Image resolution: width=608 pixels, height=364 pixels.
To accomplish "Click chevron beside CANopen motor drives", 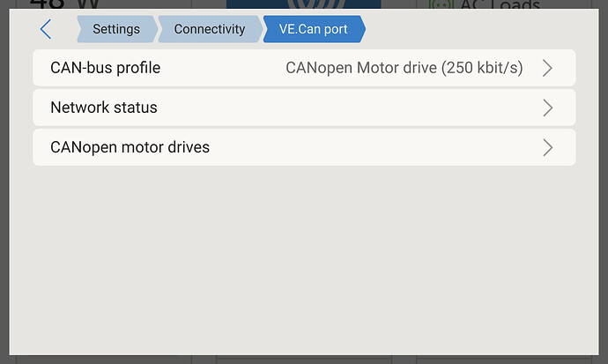I will click(x=547, y=147).
